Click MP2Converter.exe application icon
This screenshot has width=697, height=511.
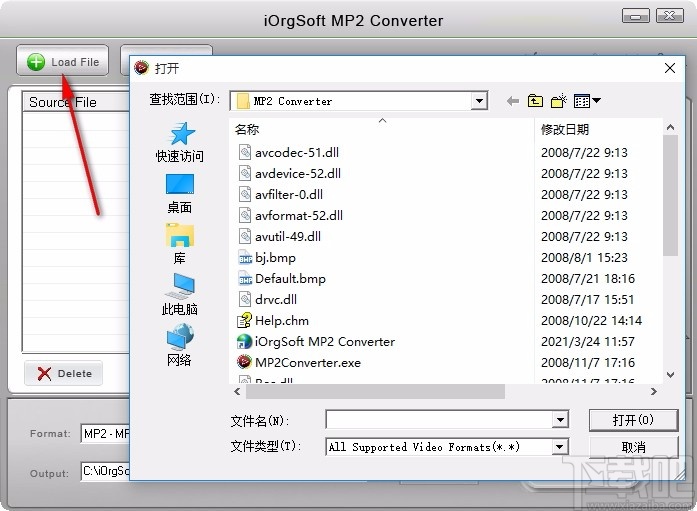(244, 362)
